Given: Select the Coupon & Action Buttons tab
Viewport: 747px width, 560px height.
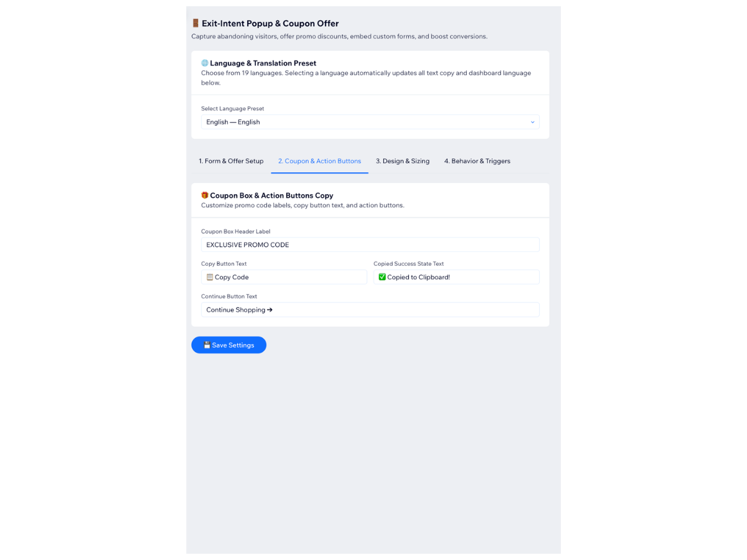Looking at the screenshot, I should (x=319, y=161).
